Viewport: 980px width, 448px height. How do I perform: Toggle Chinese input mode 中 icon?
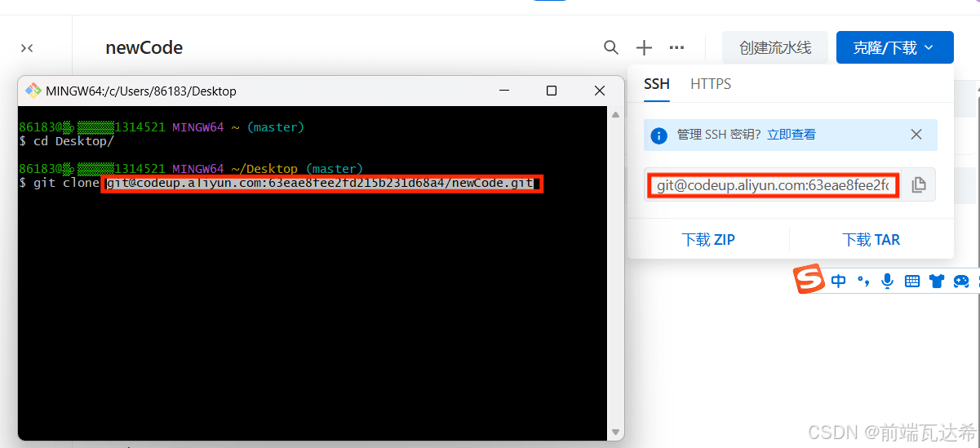839,282
